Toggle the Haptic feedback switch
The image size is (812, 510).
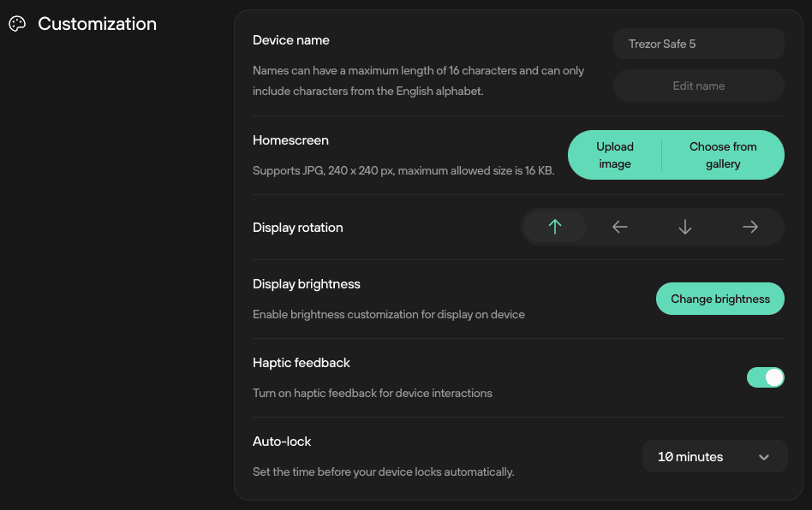pos(766,377)
